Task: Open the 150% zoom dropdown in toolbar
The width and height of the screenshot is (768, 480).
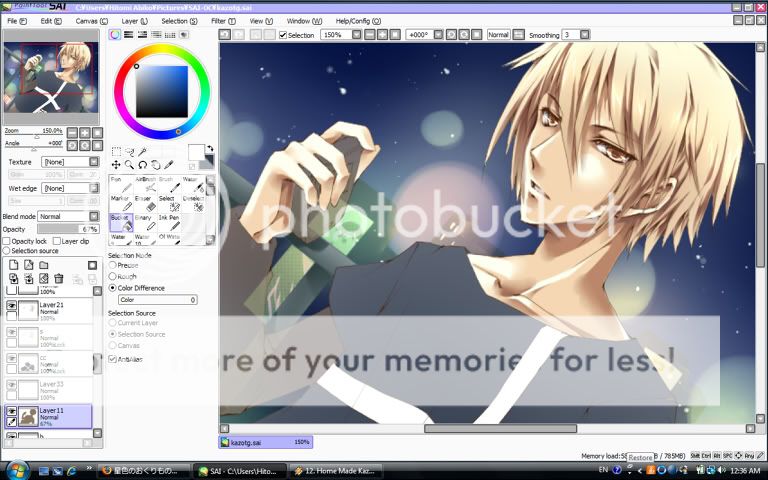Action: (357, 34)
